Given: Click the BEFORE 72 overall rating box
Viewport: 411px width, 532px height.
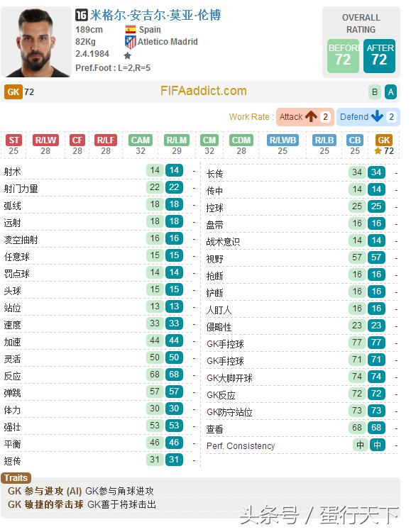Looking at the screenshot, I should (343, 56).
